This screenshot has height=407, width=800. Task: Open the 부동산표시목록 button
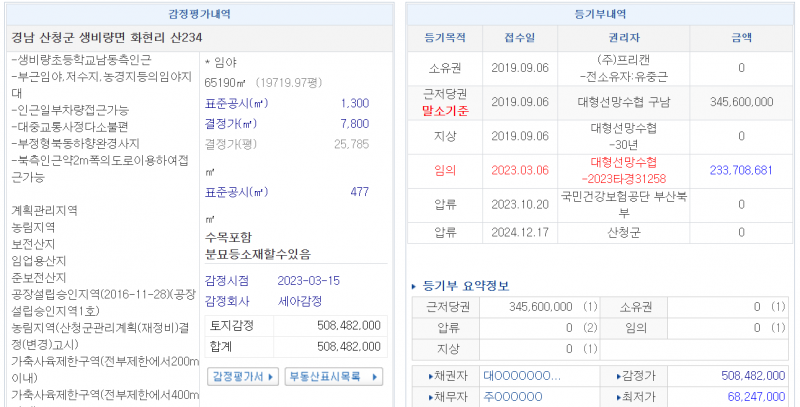tap(333, 376)
